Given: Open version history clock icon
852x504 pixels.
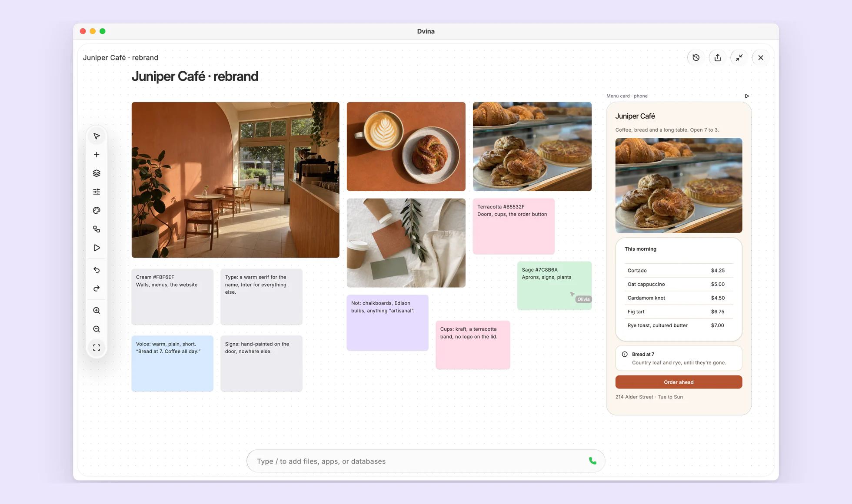Looking at the screenshot, I should click(696, 57).
